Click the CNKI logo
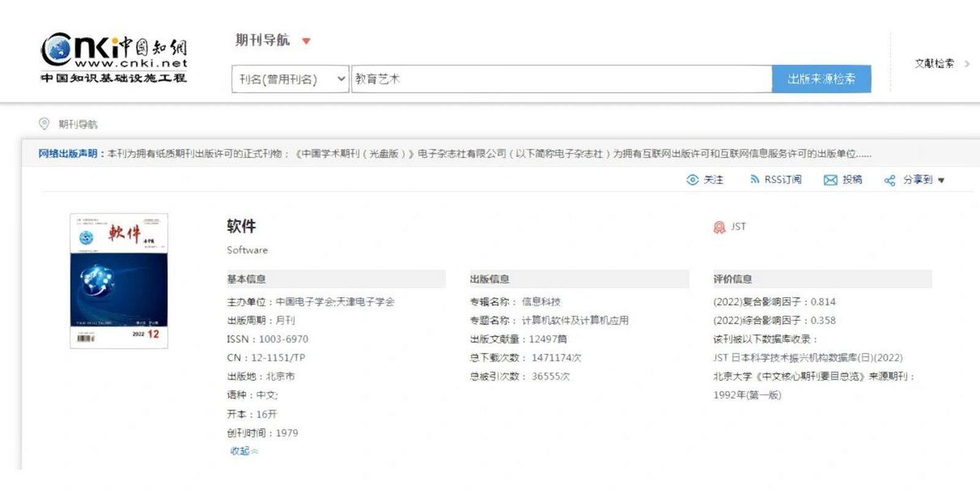 (x=114, y=58)
